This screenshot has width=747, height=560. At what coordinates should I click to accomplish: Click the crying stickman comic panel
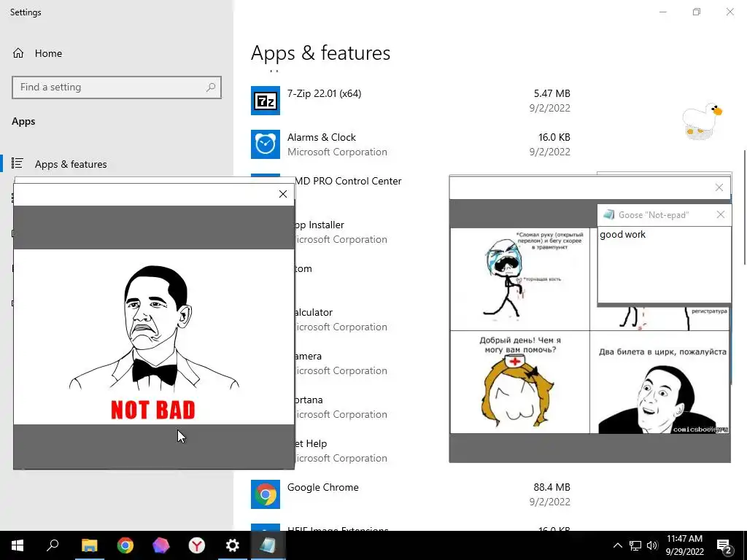(519, 279)
